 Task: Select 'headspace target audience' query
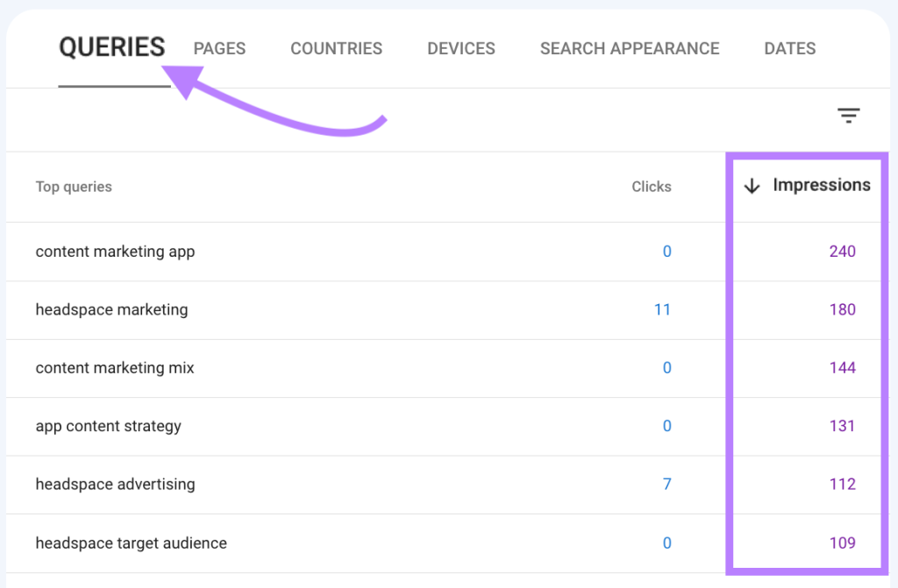tap(131, 543)
